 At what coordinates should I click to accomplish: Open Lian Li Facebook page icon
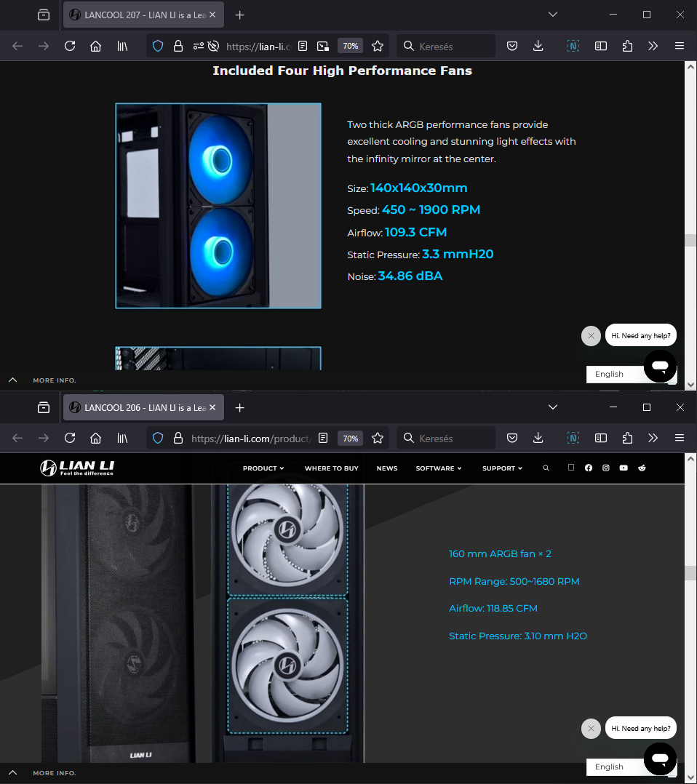pyautogui.click(x=589, y=468)
